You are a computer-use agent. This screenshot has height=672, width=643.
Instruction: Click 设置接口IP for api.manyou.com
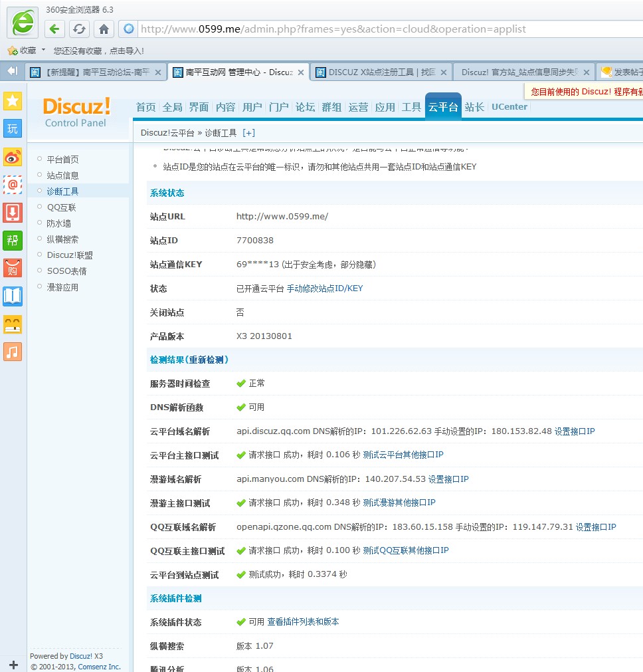click(x=448, y=479)
